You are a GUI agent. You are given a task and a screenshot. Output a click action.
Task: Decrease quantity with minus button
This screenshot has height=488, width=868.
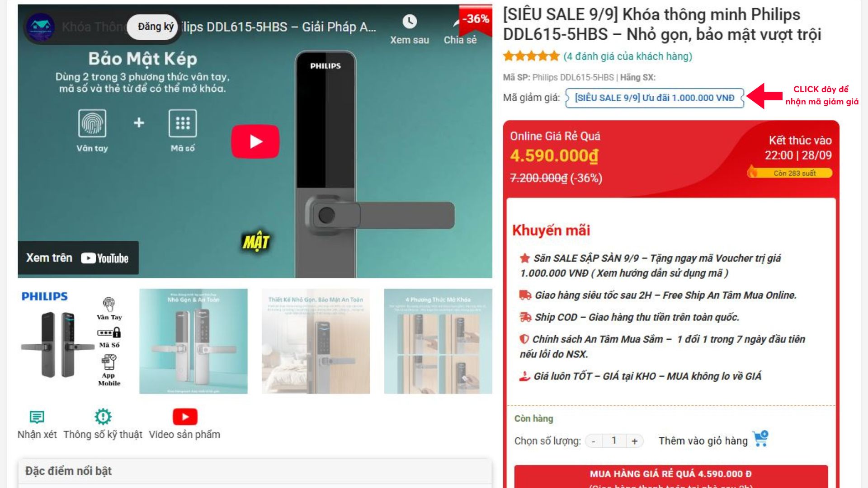tap(594, 441)
